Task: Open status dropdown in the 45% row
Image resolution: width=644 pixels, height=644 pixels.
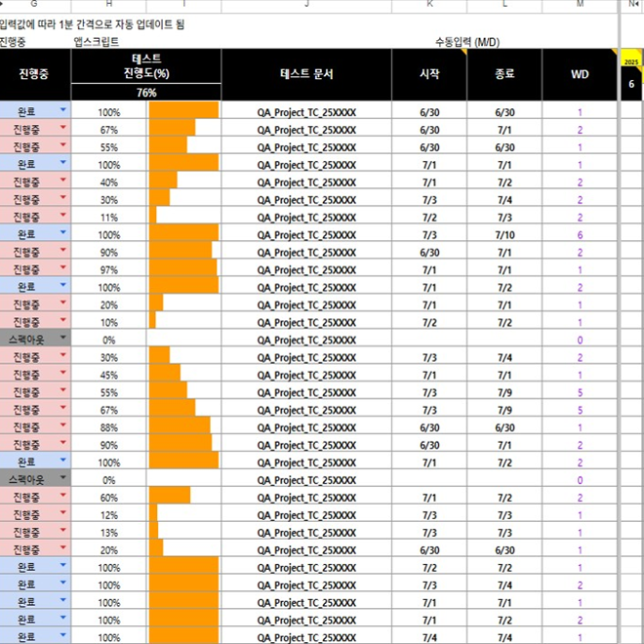Action: coord(62,372)
